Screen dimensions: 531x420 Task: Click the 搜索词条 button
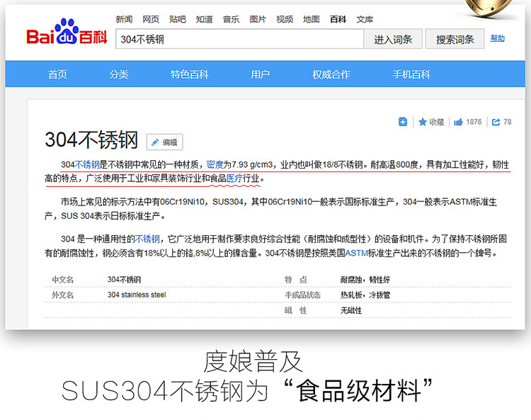[x=455, y=39]
